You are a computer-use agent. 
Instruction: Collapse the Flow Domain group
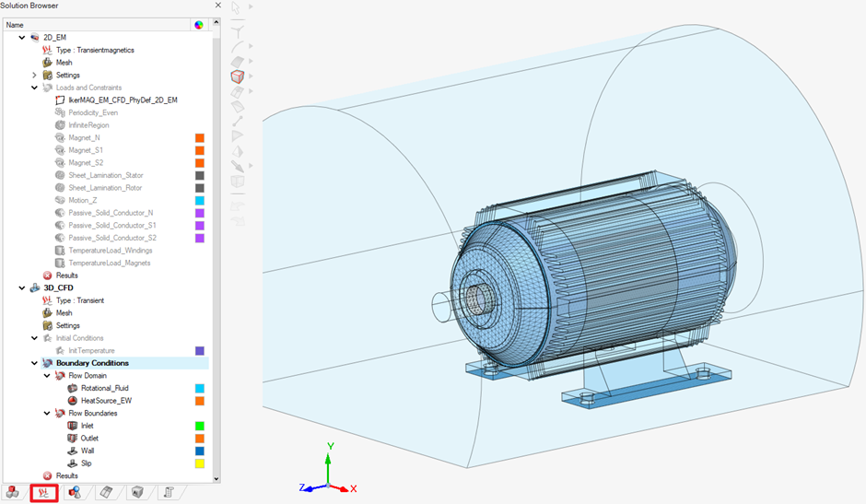(47, 376)
